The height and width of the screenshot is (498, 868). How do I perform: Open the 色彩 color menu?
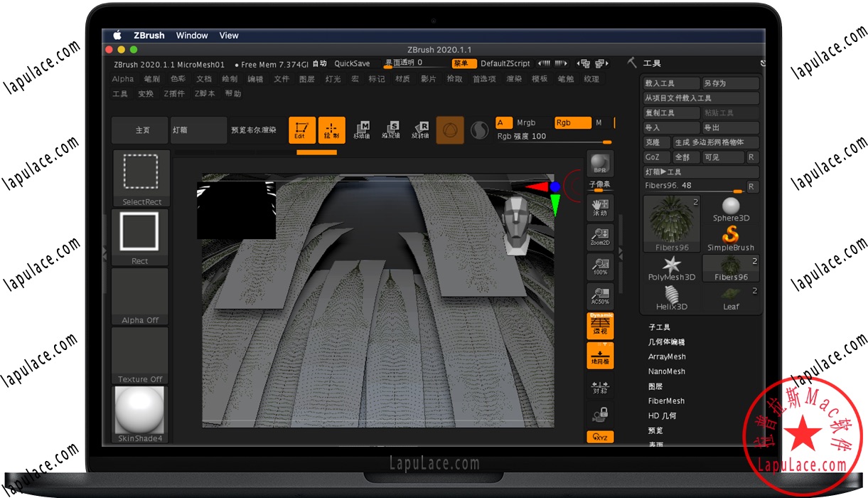(178, 79)
